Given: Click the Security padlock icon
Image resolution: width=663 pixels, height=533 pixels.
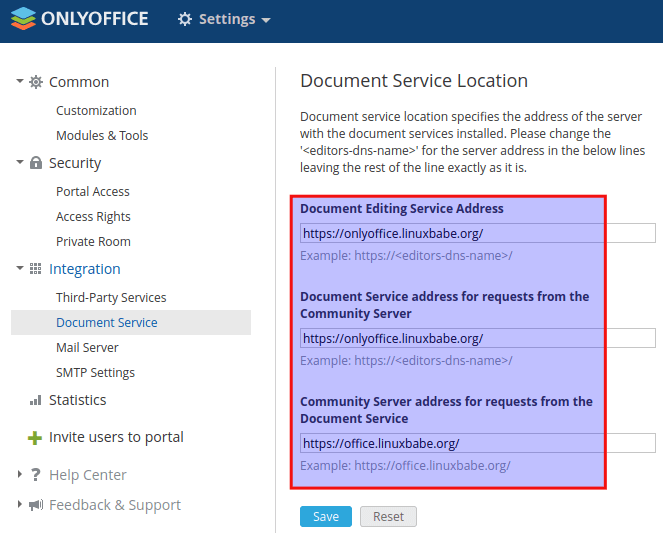Looking at the screenshot, I should point(36,163).
